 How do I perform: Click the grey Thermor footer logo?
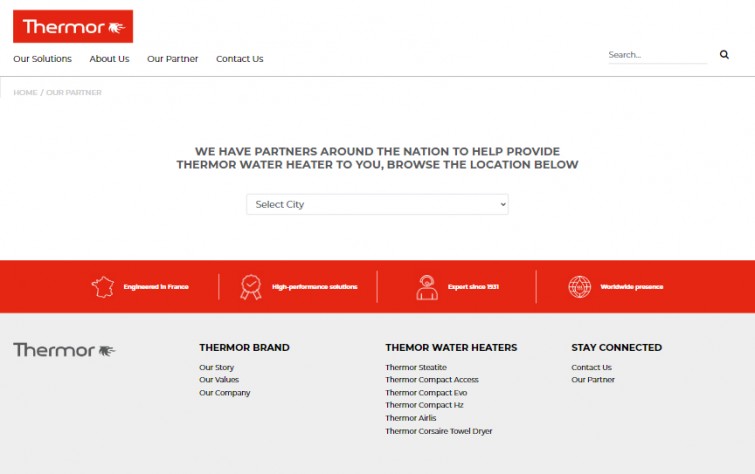(65, 350)
